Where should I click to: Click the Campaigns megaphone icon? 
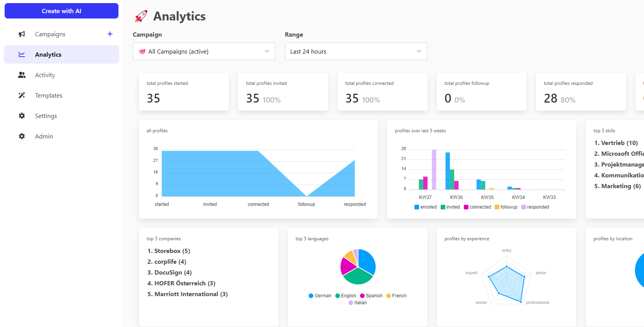coord(22,34)
